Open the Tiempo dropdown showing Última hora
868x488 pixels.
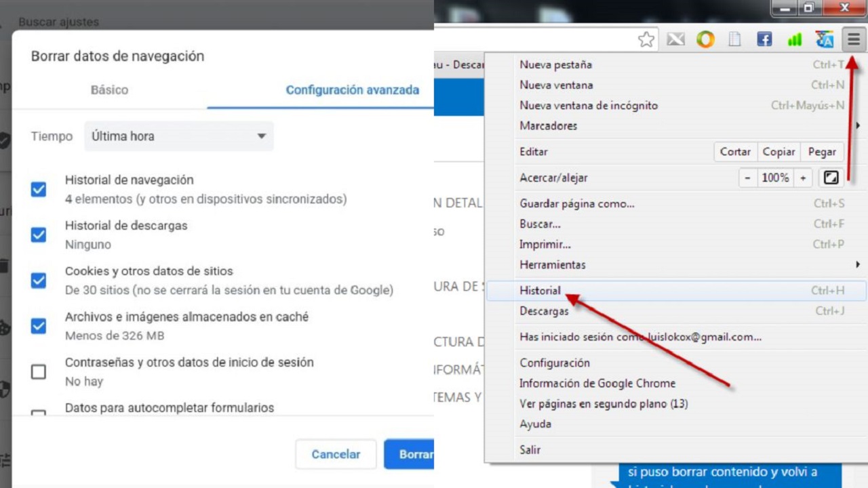(178, 136)
